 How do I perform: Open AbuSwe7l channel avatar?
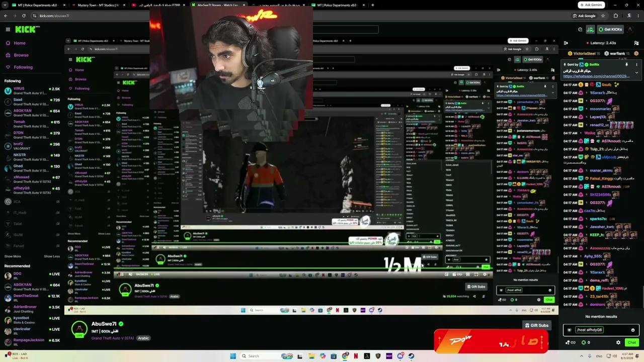[x=79, y=329]
